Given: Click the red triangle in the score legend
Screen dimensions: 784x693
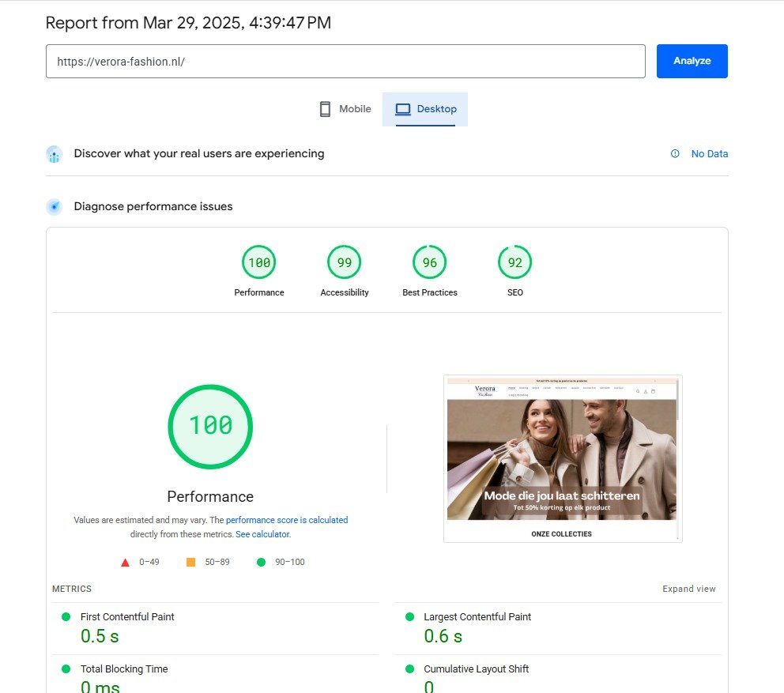Looking at the screenshot, I should [x=124, y=562].
